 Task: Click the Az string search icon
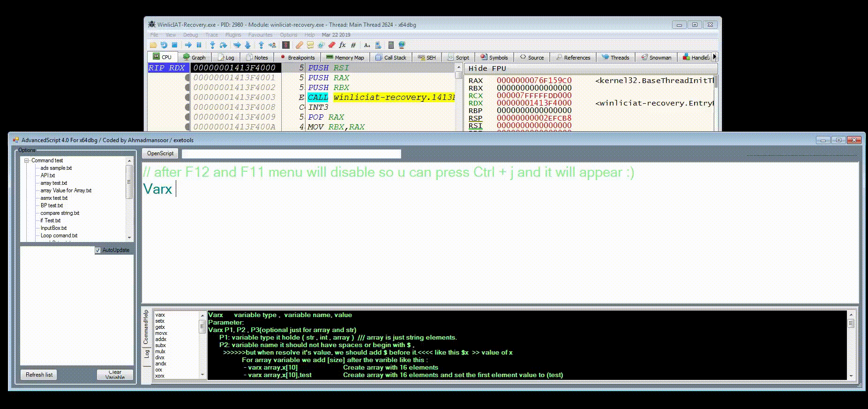pyautogui.click(x=367, y=45)
